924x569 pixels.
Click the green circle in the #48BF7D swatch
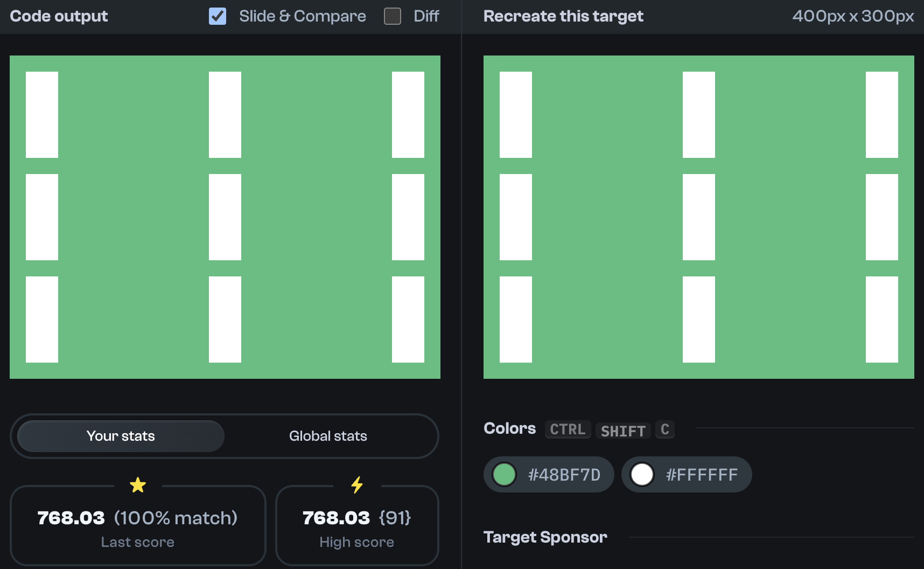pyautogui.click(x=505, y=474)
